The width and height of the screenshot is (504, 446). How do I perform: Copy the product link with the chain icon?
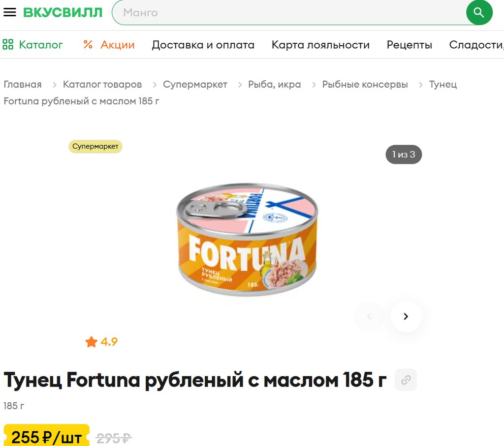point(406,380)
